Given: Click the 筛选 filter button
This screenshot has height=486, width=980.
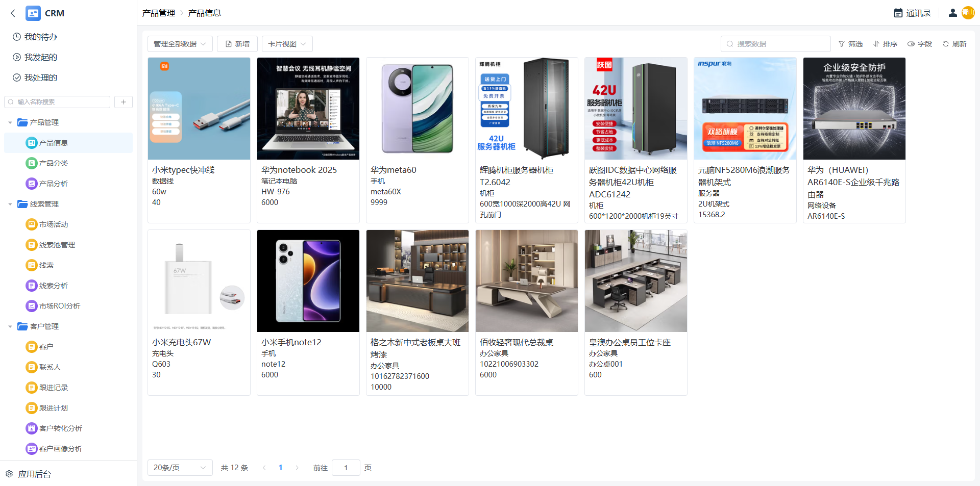Looking at the screenshot, I should click(850, 44).
